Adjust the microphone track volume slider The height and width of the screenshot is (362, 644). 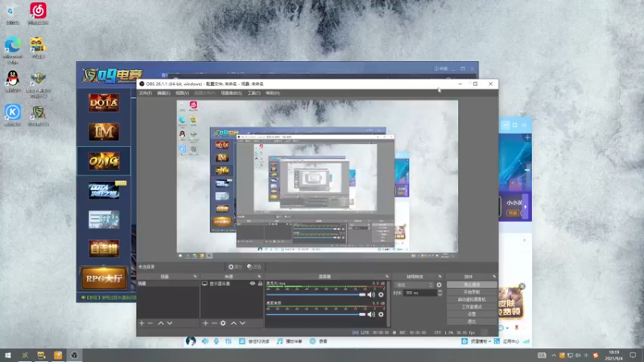coord(316,294)
